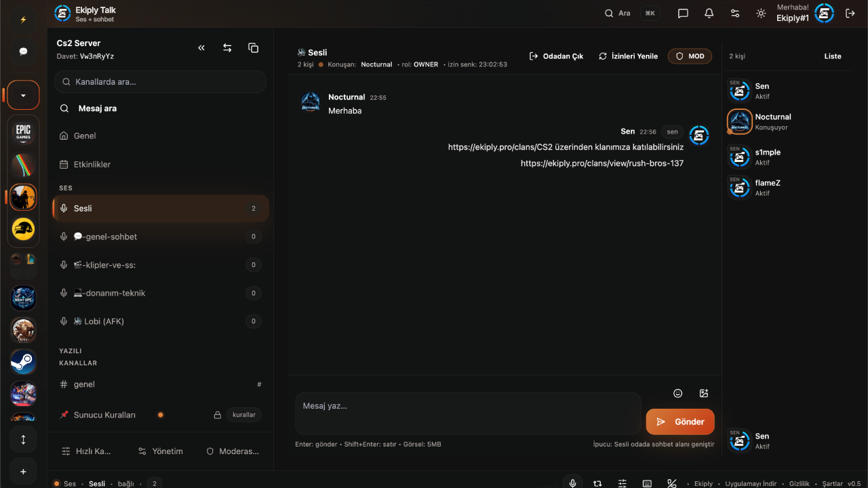Open the messages icon in top bar
Image resolution: width=868 pixels, height=488 pixels.
coord(683,13)
